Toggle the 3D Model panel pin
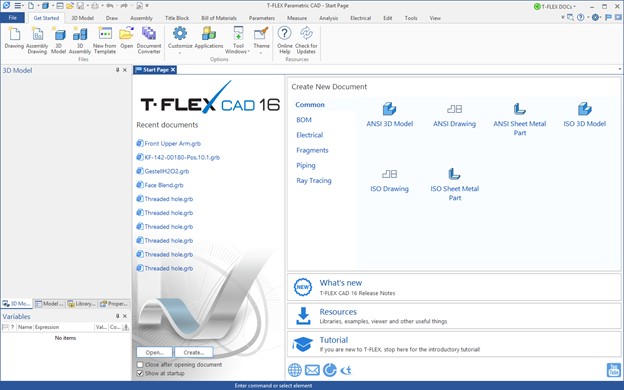This screenshot has height=390, width=624. [117, 70]
